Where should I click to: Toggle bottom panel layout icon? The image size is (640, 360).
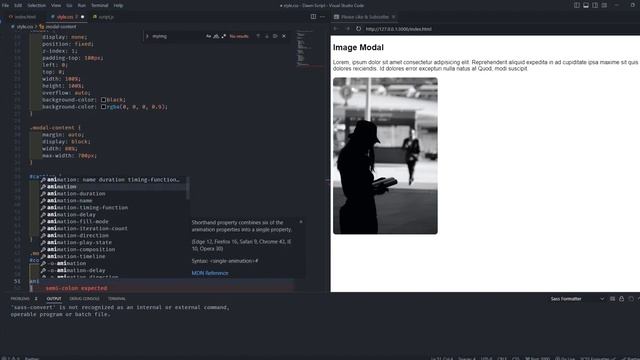[586, 5]
